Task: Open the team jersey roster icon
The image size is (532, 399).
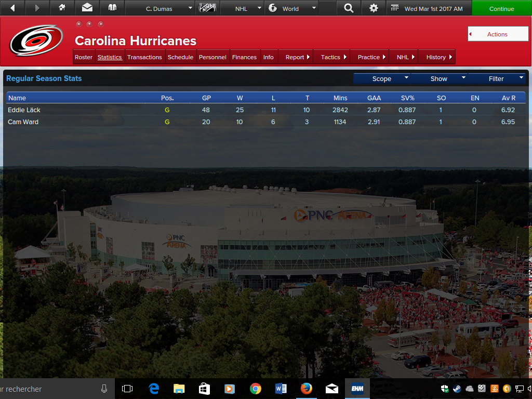Action: [112, 7]
